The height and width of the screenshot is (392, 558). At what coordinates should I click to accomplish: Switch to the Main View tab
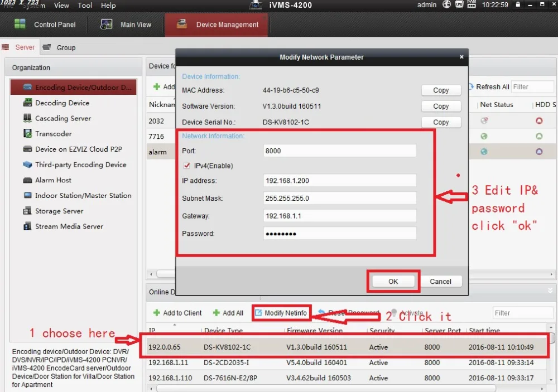[x=126, y=25]
